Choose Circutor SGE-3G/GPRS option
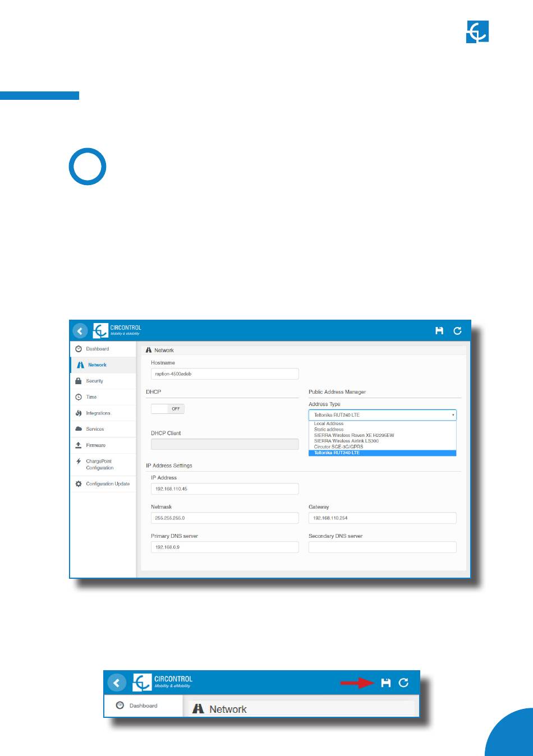Image resolution: width=533 pixels, height=756 pixels. 382,447
